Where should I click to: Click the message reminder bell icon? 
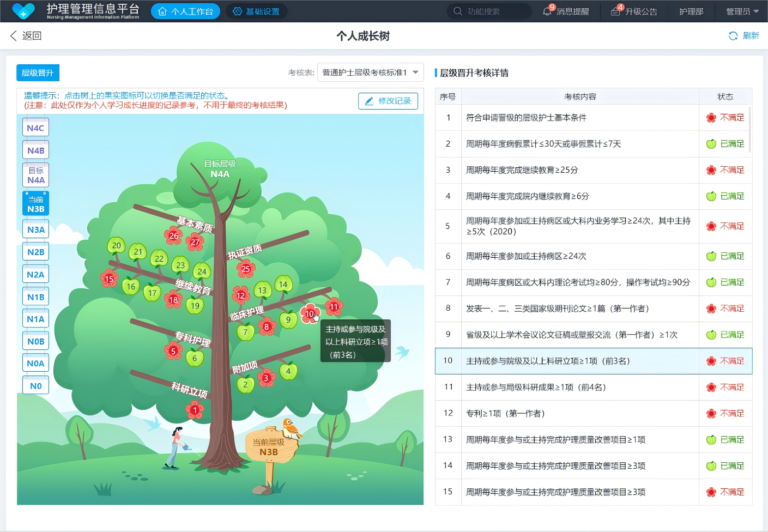[547, 11]
